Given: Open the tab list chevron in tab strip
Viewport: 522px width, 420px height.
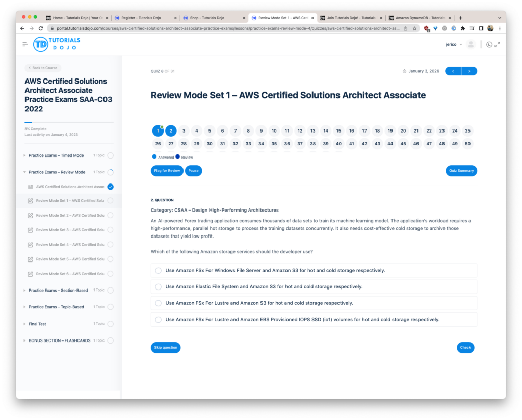Looking at the screenshot, I should [x=500, y=18].
